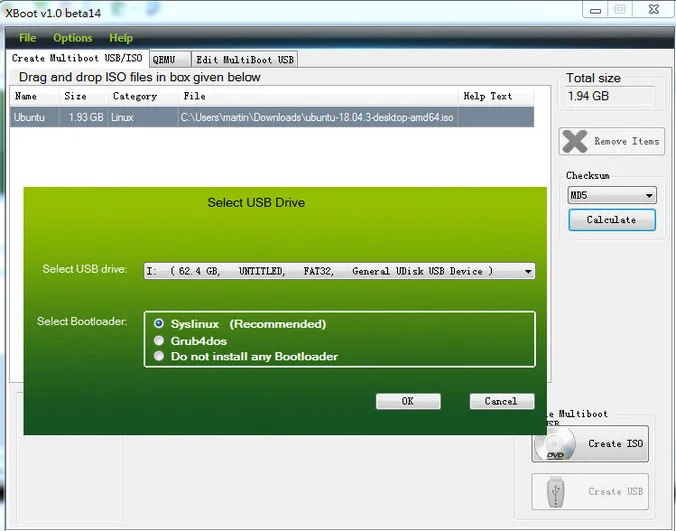This screenshot has width=676, height=531.
Task: Open the File menu
Action: pos(27,38)
